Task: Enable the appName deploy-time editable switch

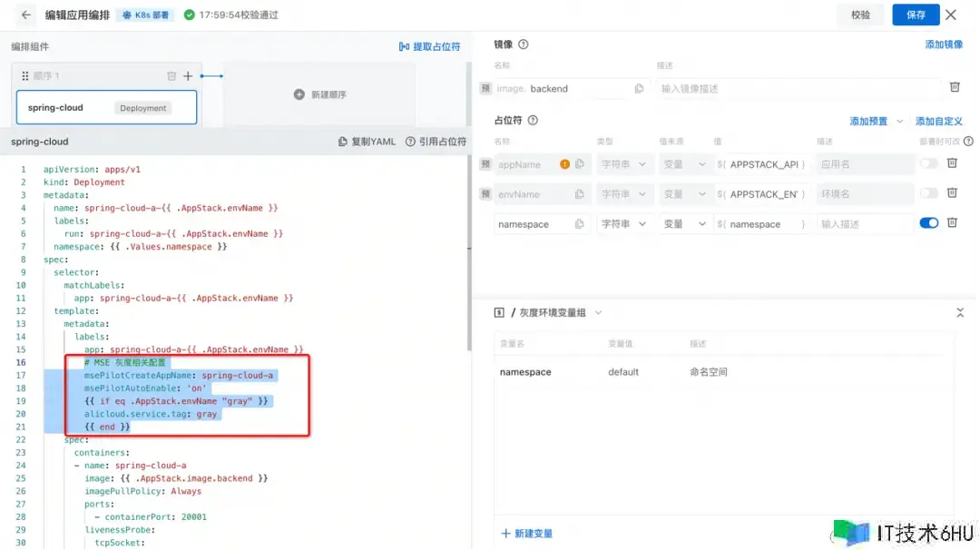Action: click(x=928, y=164)
